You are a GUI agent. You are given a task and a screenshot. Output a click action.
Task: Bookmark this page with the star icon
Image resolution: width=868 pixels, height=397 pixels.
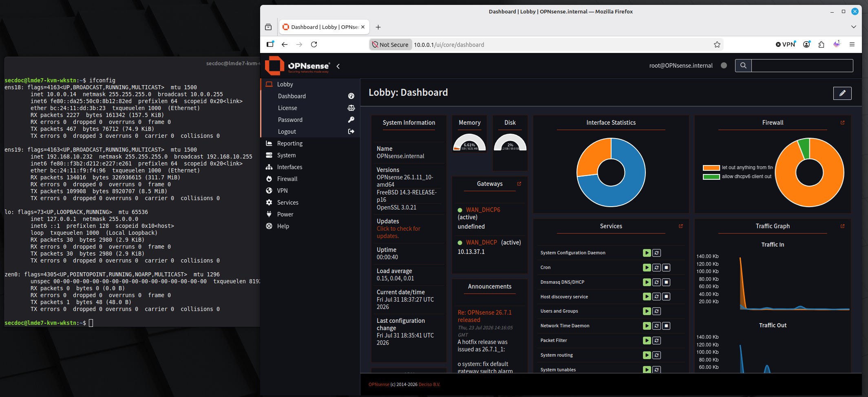pos(717,44)
